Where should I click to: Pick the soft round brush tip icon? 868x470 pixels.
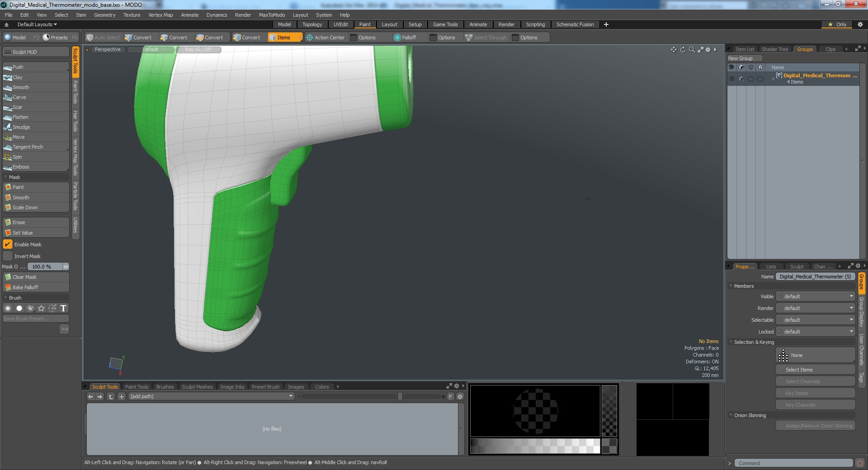(8, 308)
